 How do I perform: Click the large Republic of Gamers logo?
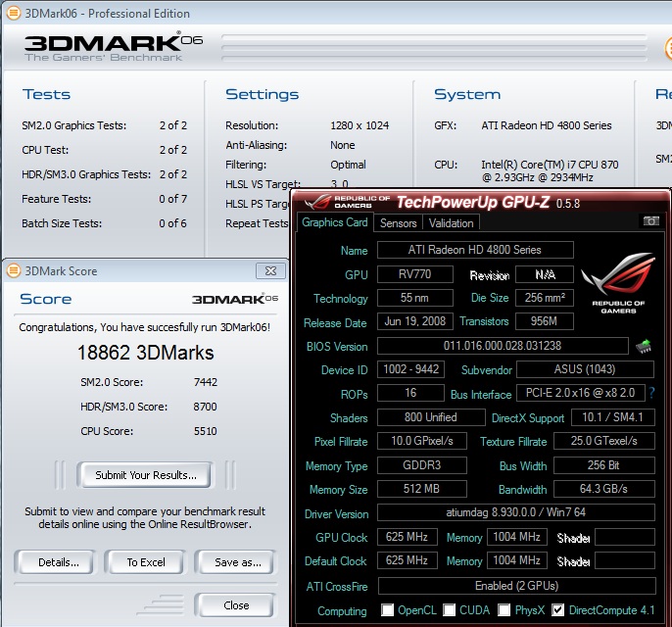(618, 283)
